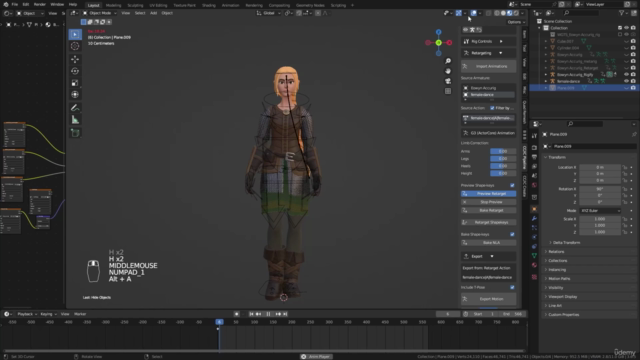Toggle visibility of the Collection row
Viewport: 640px width, 360px height.
tap(627, 28)
